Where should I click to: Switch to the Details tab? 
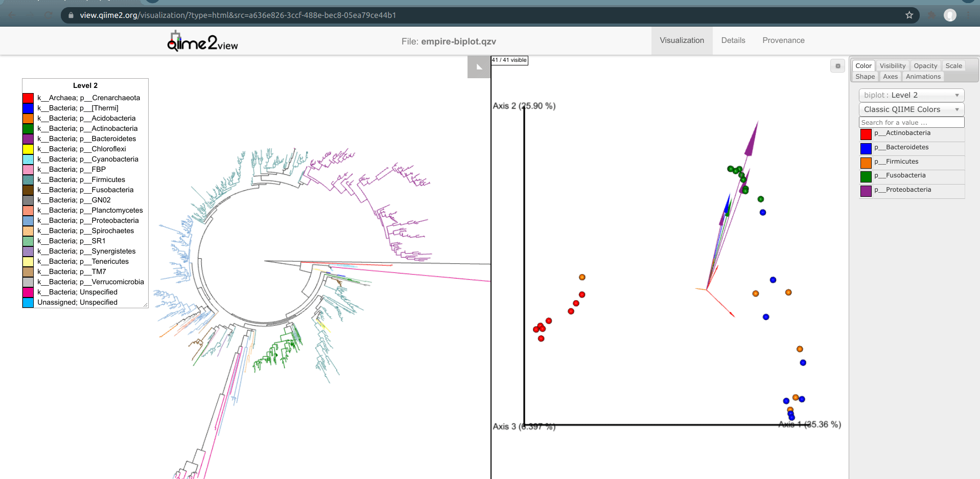[733, 40]
